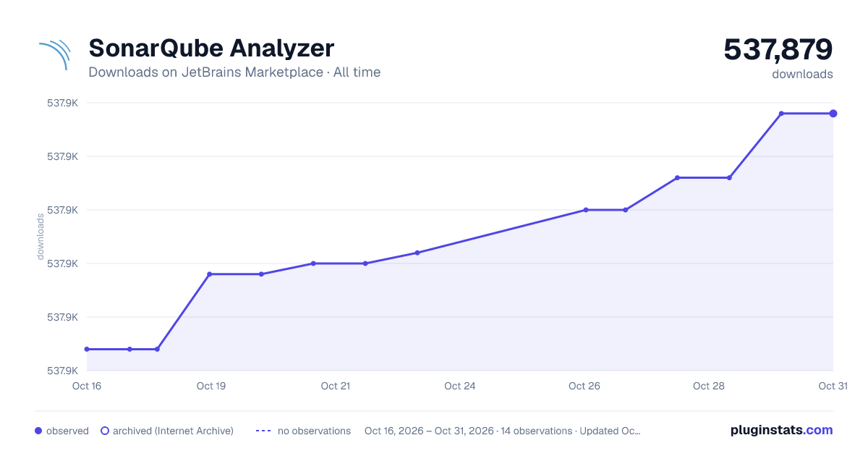This screenshot has width=868, height=456.
Task: Open the pluginstats.com link
Action: (782, 430)
